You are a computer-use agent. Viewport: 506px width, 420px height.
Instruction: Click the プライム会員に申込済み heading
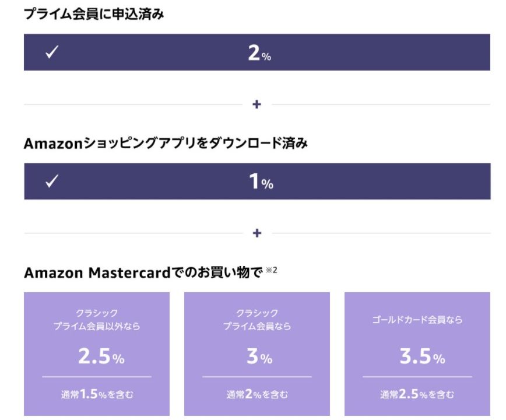(x=94, y=14)
